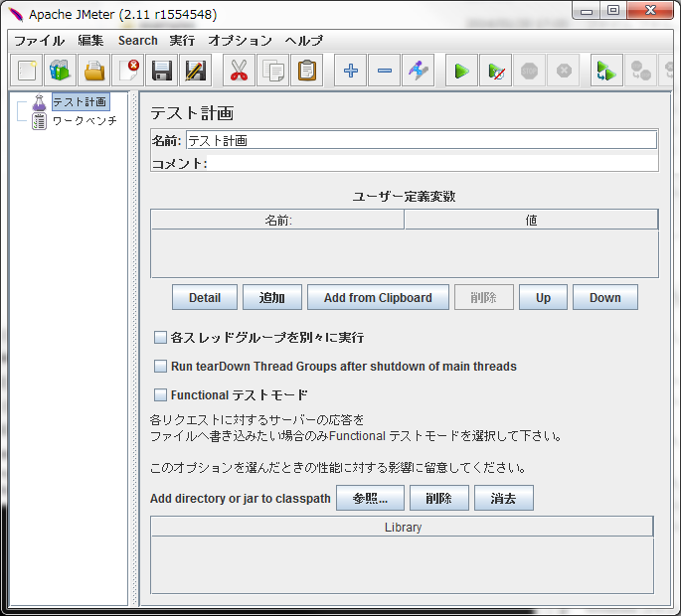
Task: Click the 消去 clear button
Action: pyautogui.click(x=504, y=498)
